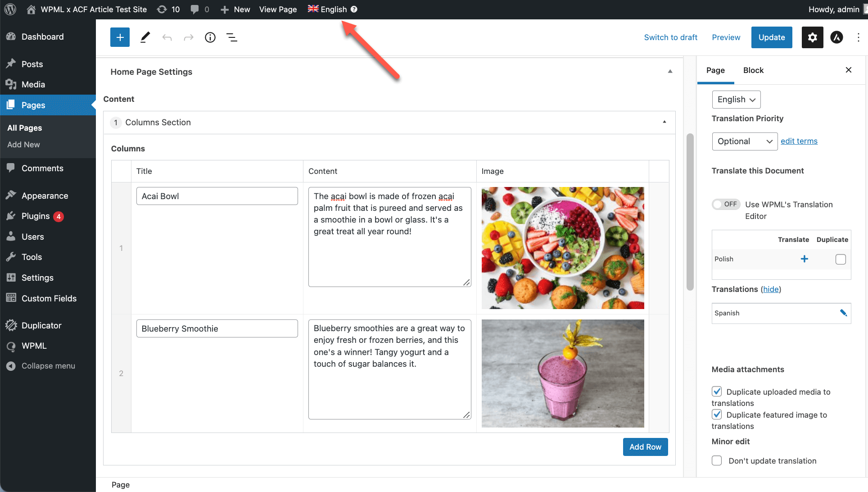Collapse the Columns Section layout
Viewport: 868px width, 492px height.
(x=664, y=122)
